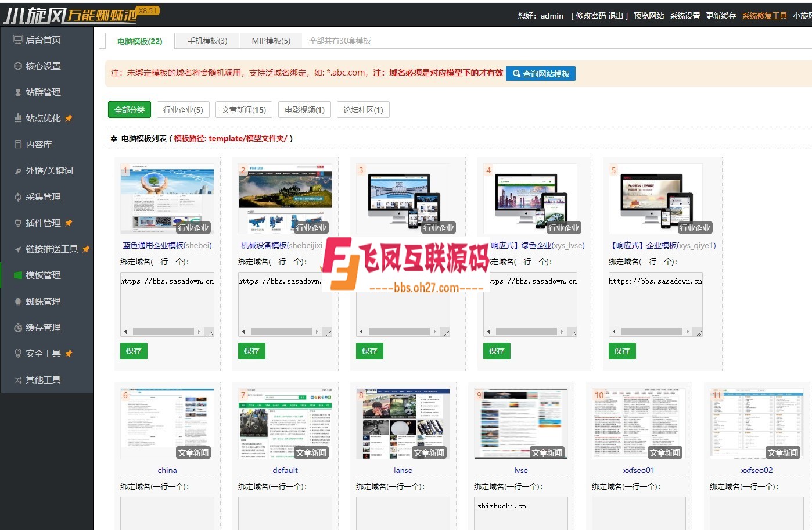Image resolution: width=812 pixels, height=530 pixels.
Task: Click the gear icon beside 核心设置
Action: coord(18,66)
